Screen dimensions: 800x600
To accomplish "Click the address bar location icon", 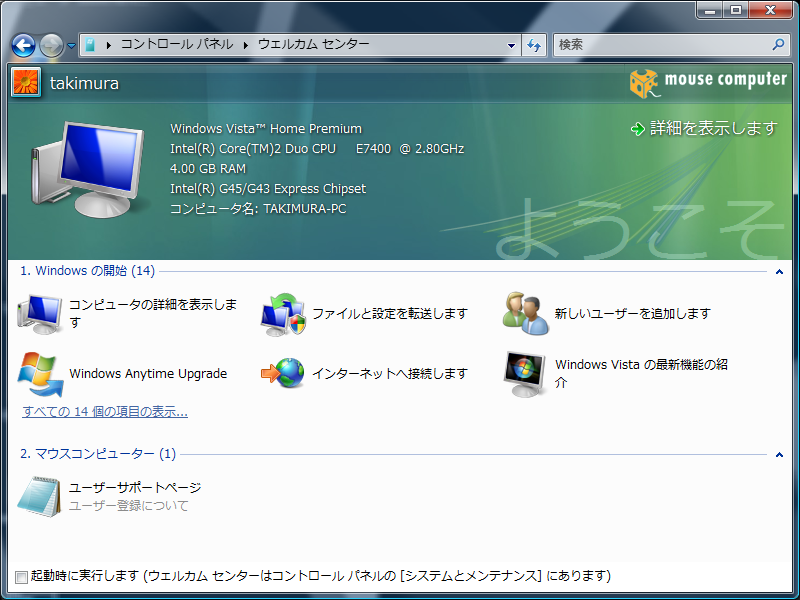I will point(90,45).
